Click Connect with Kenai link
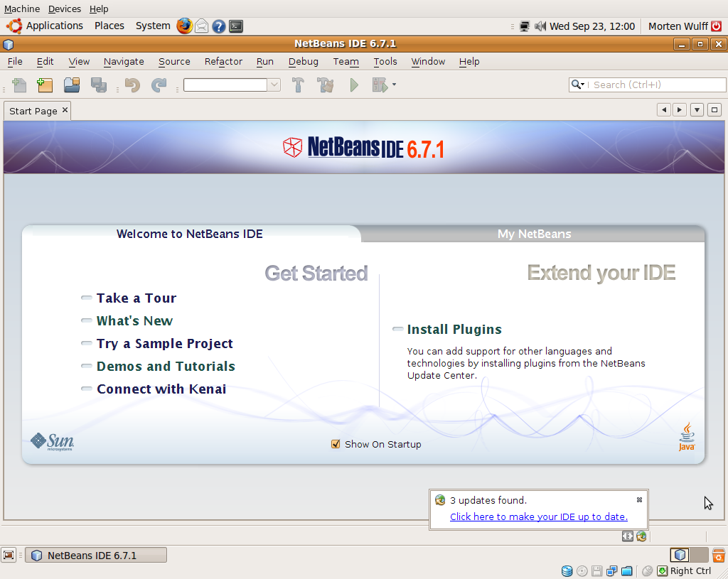728x579 pixels. (161, 389)
